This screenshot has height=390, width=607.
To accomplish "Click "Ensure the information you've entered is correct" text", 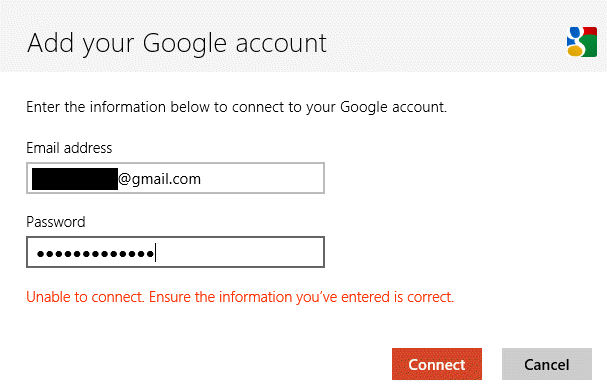I will click(x=301, y=297).
